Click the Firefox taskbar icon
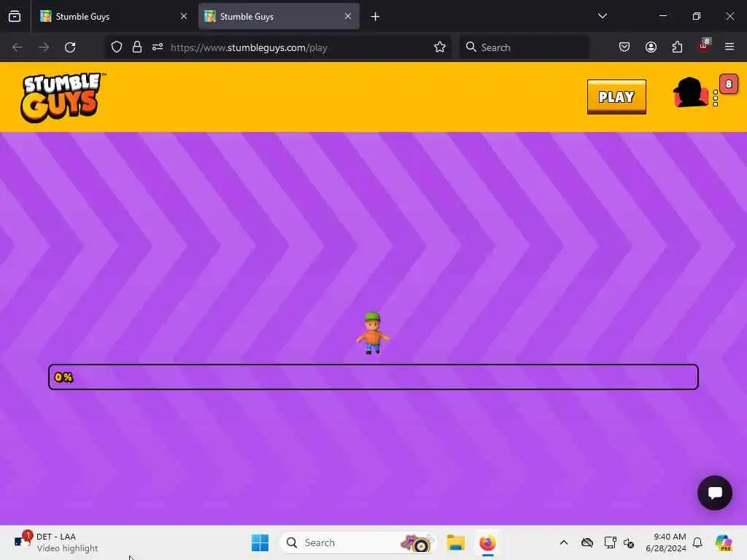This screenshot has height=560, width=747. pos(488,542)
